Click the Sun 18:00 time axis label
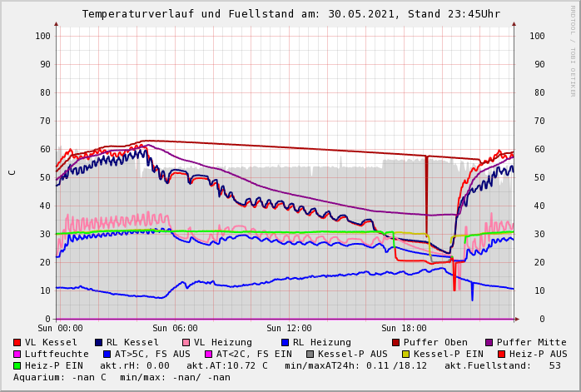Screen dimensions: 581x392 [x=404, y=328]
